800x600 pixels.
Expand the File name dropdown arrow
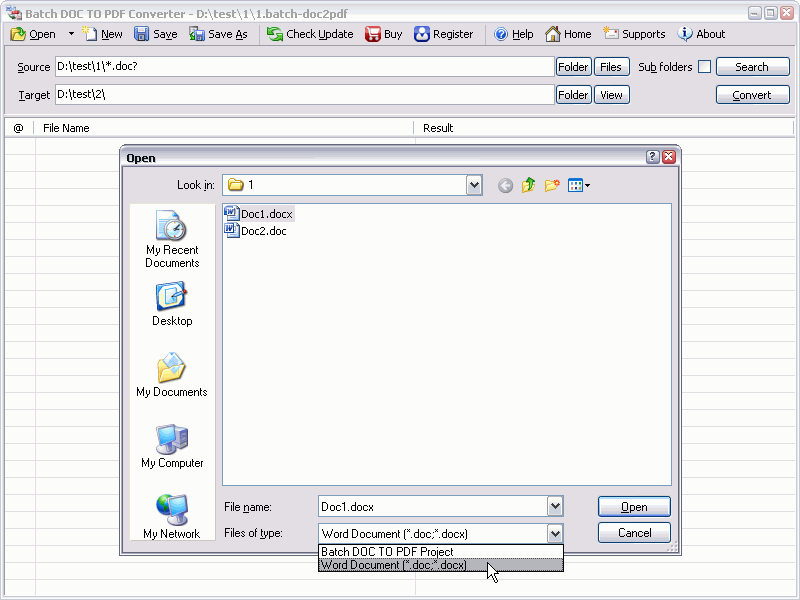tap(555, 507)
